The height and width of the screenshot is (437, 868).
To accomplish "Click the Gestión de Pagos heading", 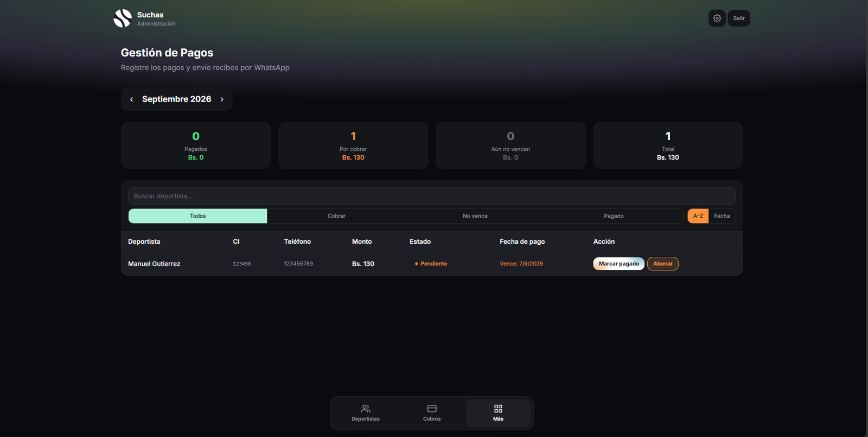I will (x=167, y=53).
